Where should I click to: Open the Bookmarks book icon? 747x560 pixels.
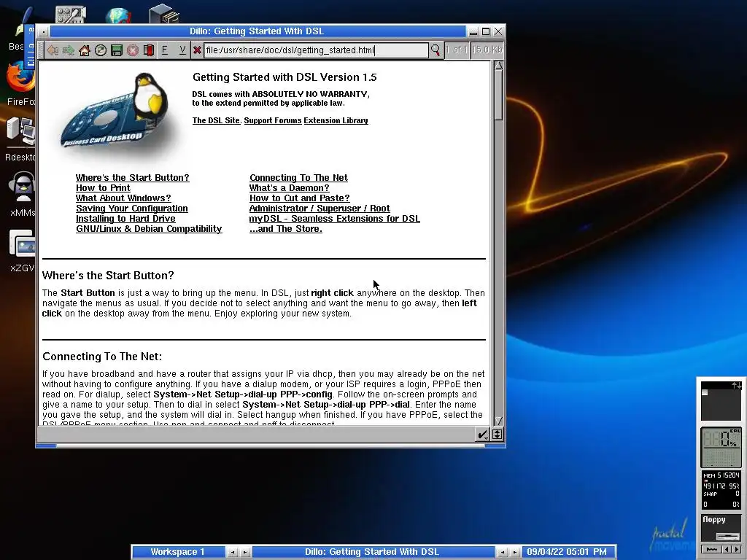coord(149,50)
